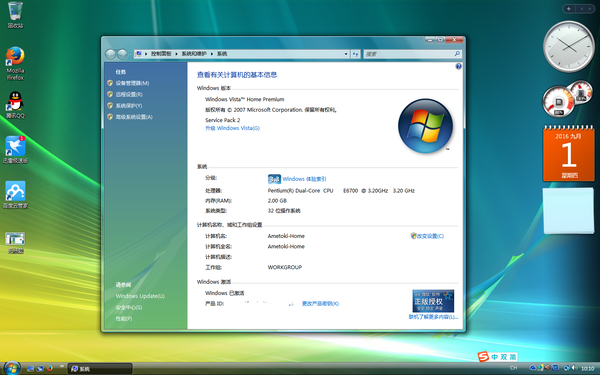Launch Firefox from the Quick Launch bar
This screenshot has height=375, width=600.
(49, 368)
